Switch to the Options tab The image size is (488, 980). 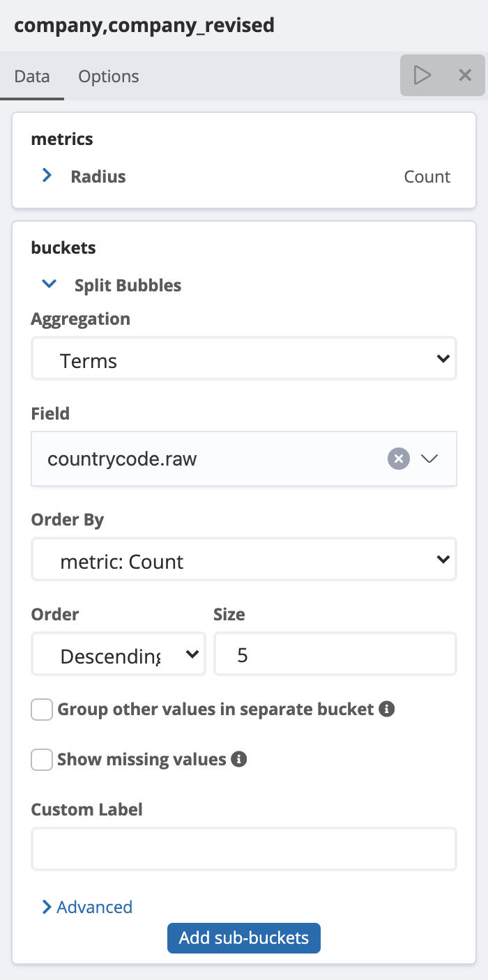(x=108, y=76)
